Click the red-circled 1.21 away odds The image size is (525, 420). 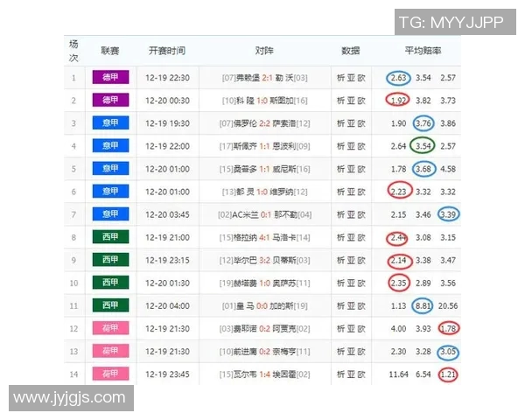pyautogui.click(x=449, y=374)
